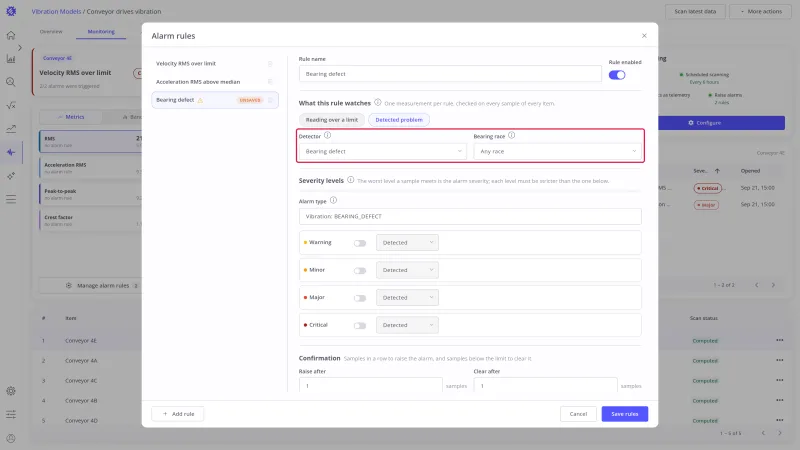Choose Detected problem option
800x450 pixels.
399,120
